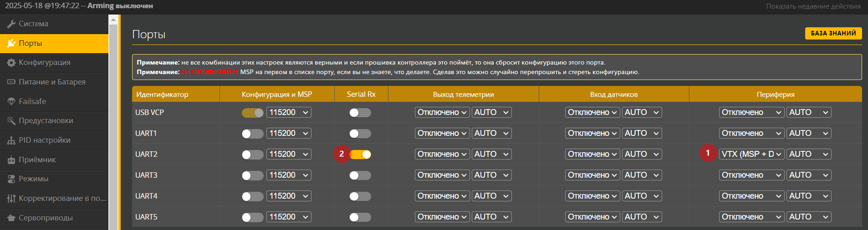Click the hierarchy icon beside PID настройки
This screenshot has height=230, width=868.
tap(11, 140)
